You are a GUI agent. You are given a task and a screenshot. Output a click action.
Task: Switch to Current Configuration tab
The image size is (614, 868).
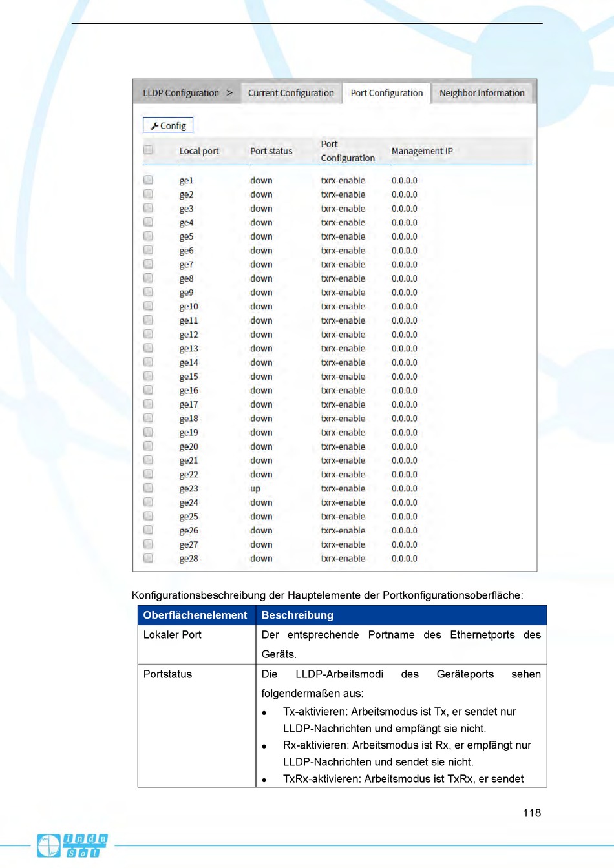(x=291, y=93)
